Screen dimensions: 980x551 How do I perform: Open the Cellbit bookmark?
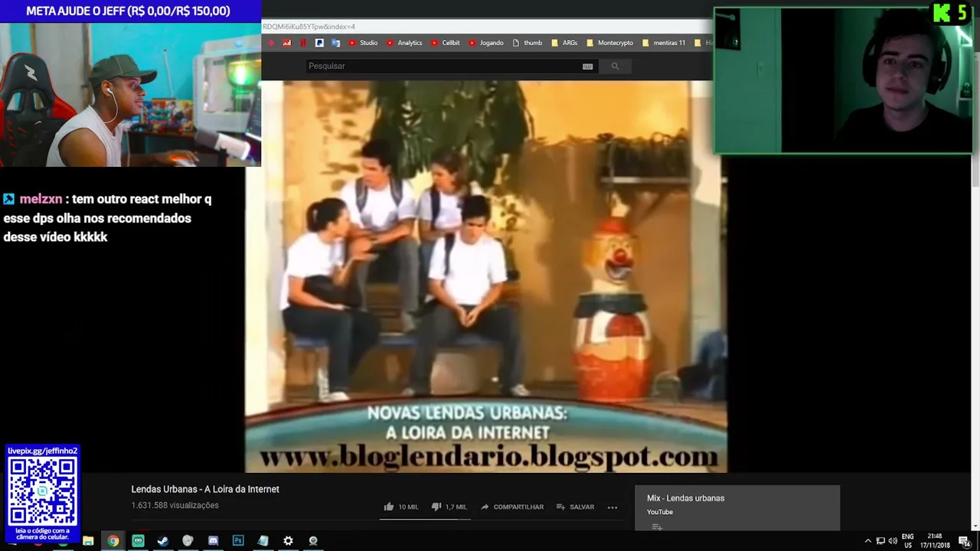(x=446, y=43)
